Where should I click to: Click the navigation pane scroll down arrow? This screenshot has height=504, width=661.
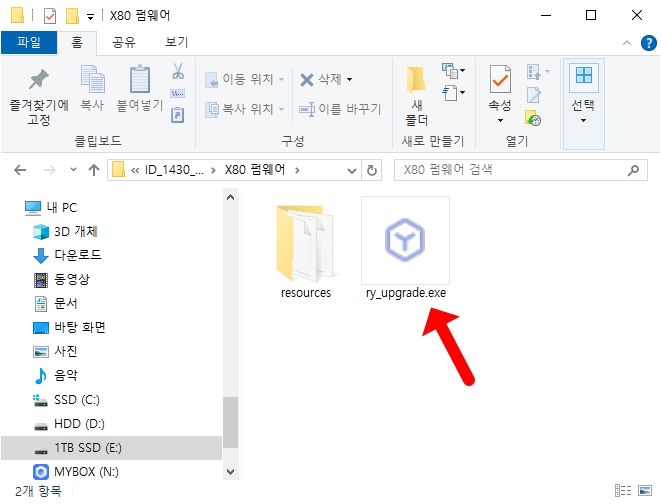[231, 471]
